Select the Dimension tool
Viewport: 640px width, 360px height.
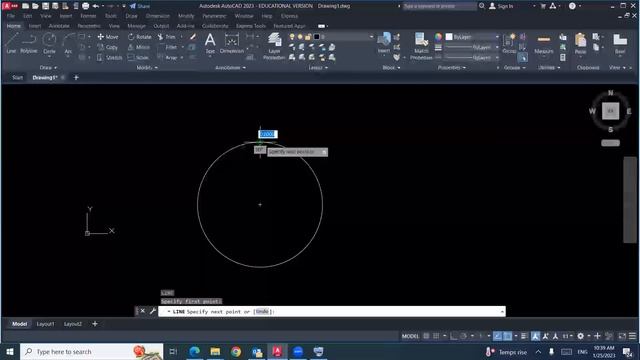tap(231, 43)
